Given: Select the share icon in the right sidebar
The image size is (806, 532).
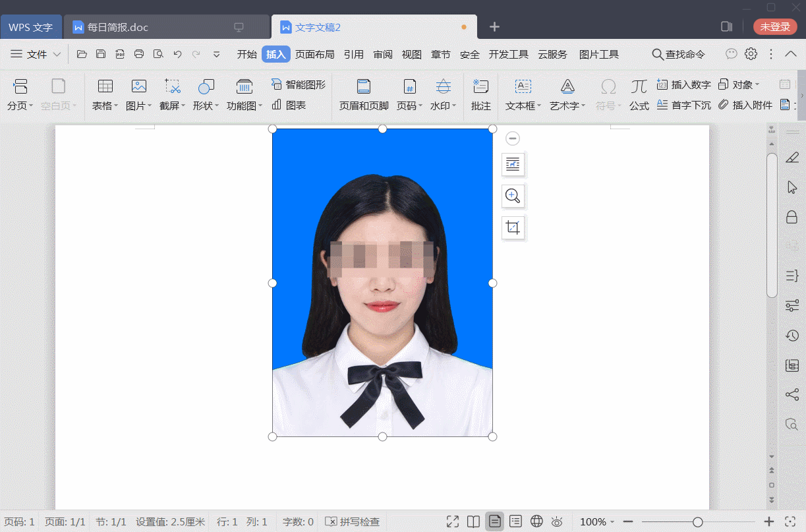Looking at the screenshot, I should pyautogui.click(x=792, y=394).
